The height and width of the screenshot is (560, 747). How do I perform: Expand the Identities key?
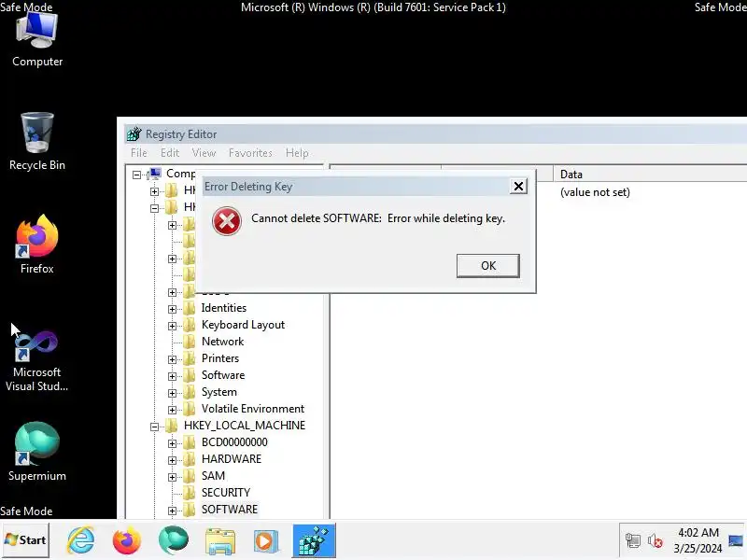pos(172,309)
